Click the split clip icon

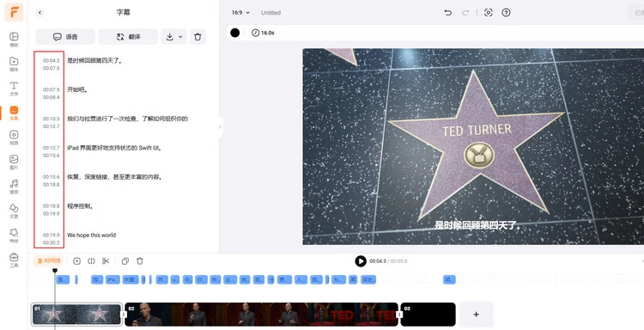point(91,261)
